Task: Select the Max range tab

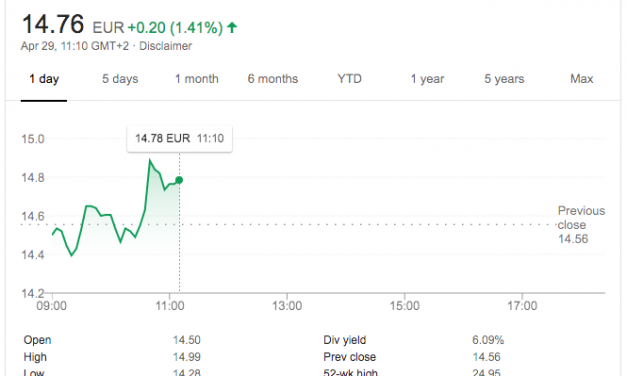Action: click(581, 79)
